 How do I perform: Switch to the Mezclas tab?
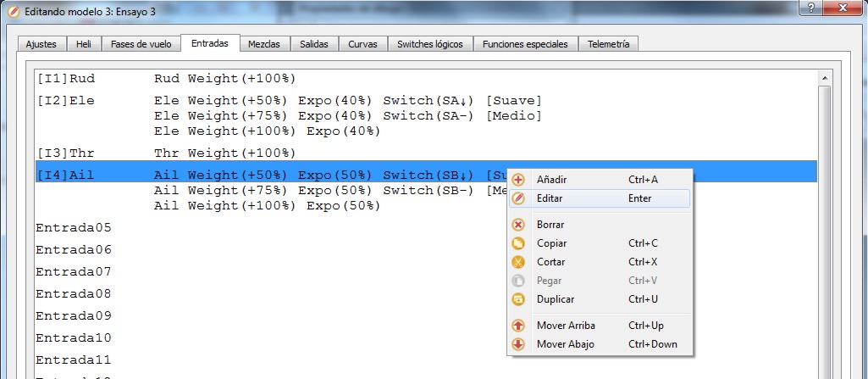click(x=264, y=44)
